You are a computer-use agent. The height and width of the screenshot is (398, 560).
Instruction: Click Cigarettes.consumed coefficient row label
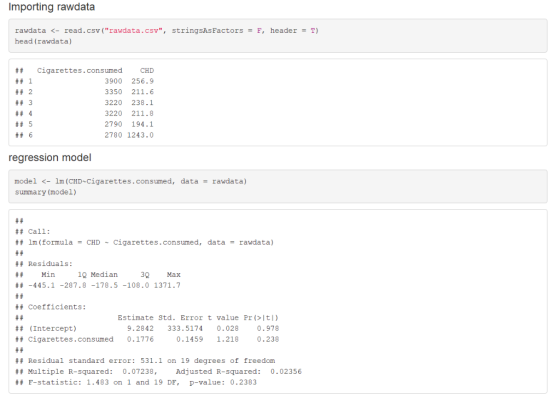click(x=71, y=339)
